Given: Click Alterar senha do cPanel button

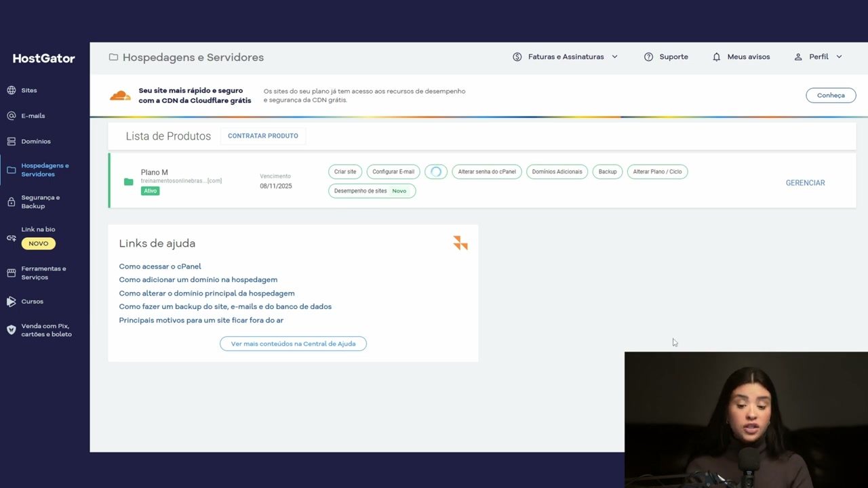Looking at the screenshot, I should 487,172.
